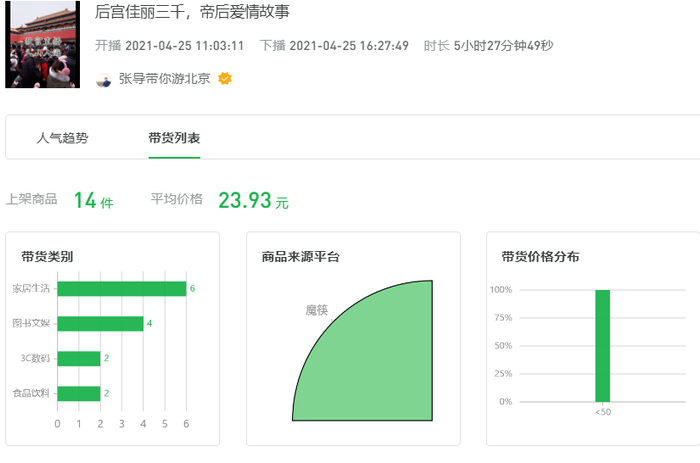Click the 开播 start time 2021-04-25 11:03:11
This screenshot has height=463, width=700.
coord(184,46)
